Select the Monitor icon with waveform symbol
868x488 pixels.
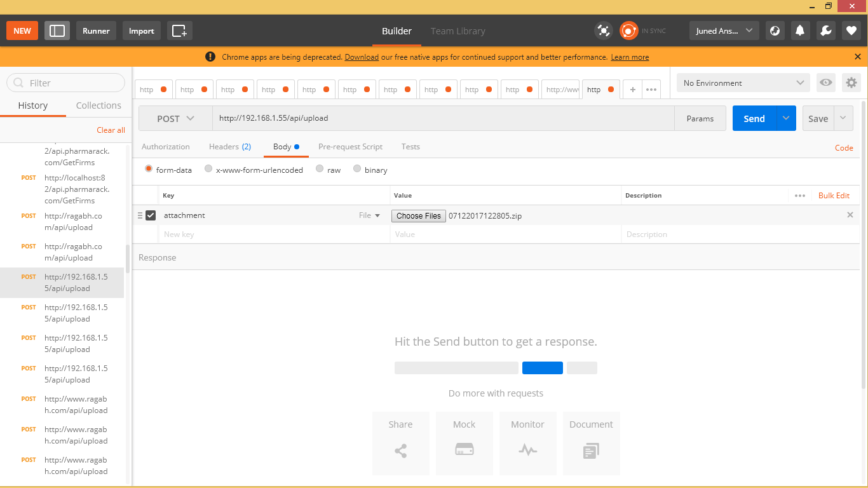coord(527,449)
